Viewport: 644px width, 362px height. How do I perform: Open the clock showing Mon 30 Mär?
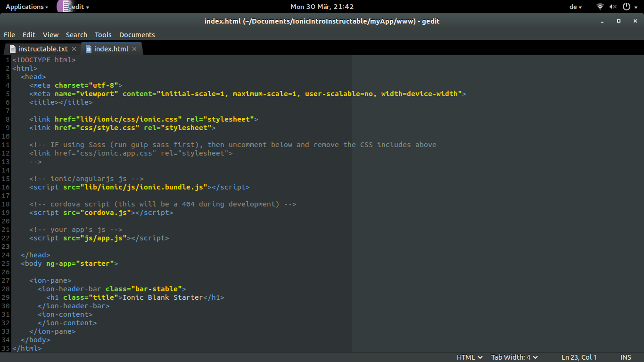(322, 7)
